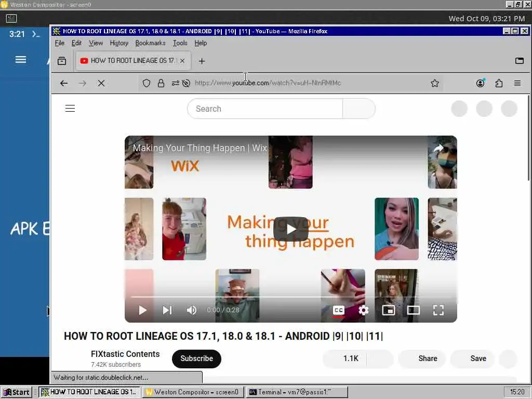Open the Bookmarks menu
The image size is (532, 399).
point(150,43)
